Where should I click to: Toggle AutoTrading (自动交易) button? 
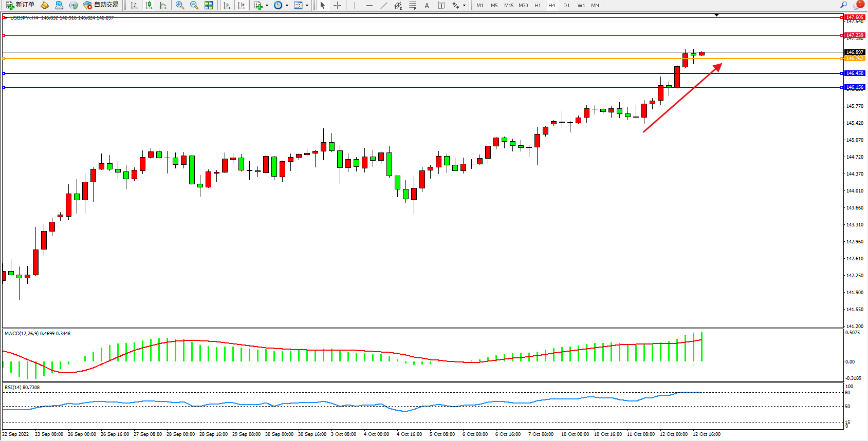point(101,5)
